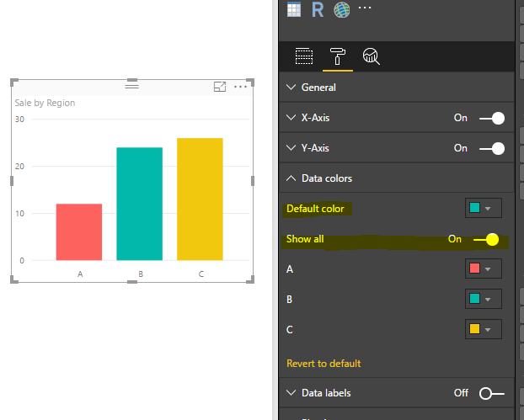Open Focus mode on the chart

(220, 87)
